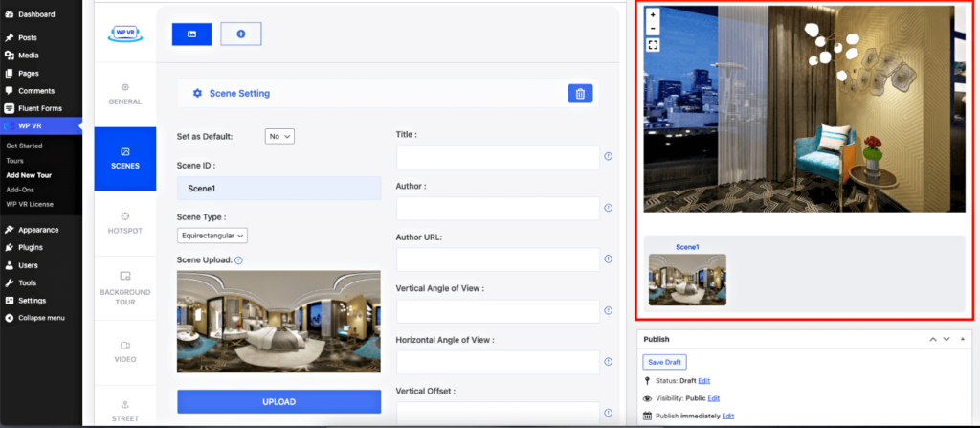Select the first scene image tab

(x=191, y=34)
